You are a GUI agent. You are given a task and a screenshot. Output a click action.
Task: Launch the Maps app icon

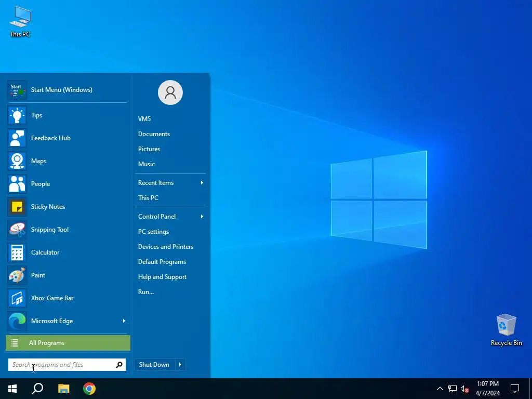tap(17, 161)
